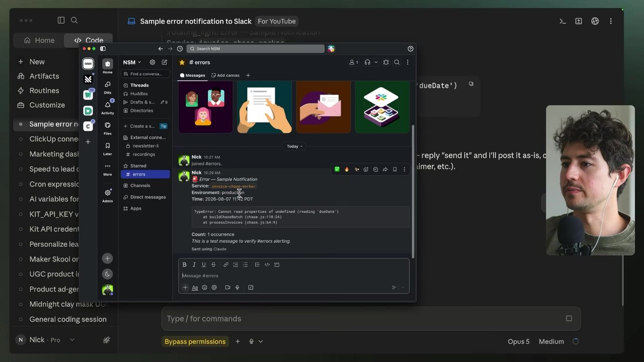Toggle dark mode moon icon in Slack
The height and width of the screenshot is (362, 644).
pyautogui.click(x=107, y=274)
